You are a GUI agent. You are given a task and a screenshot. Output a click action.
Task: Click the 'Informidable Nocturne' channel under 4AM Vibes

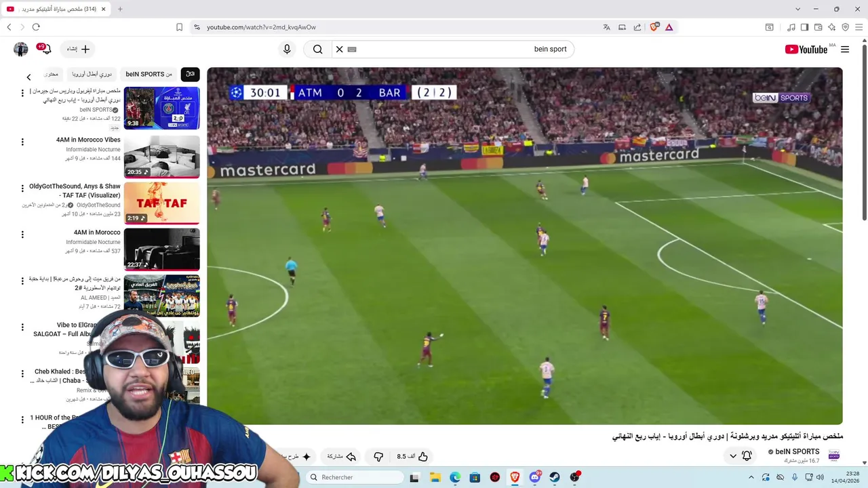pos(93,149)
